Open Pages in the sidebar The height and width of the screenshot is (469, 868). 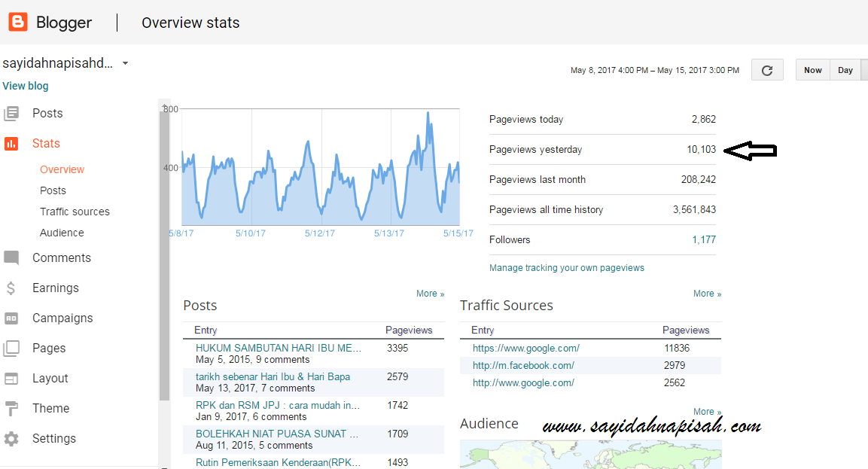[x=49, y=349]
